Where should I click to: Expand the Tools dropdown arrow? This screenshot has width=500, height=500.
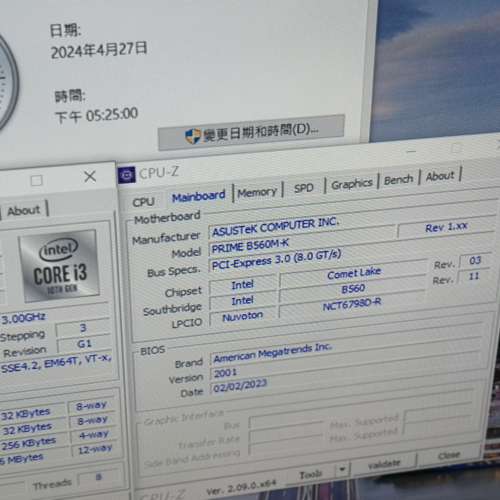[342, 469]
